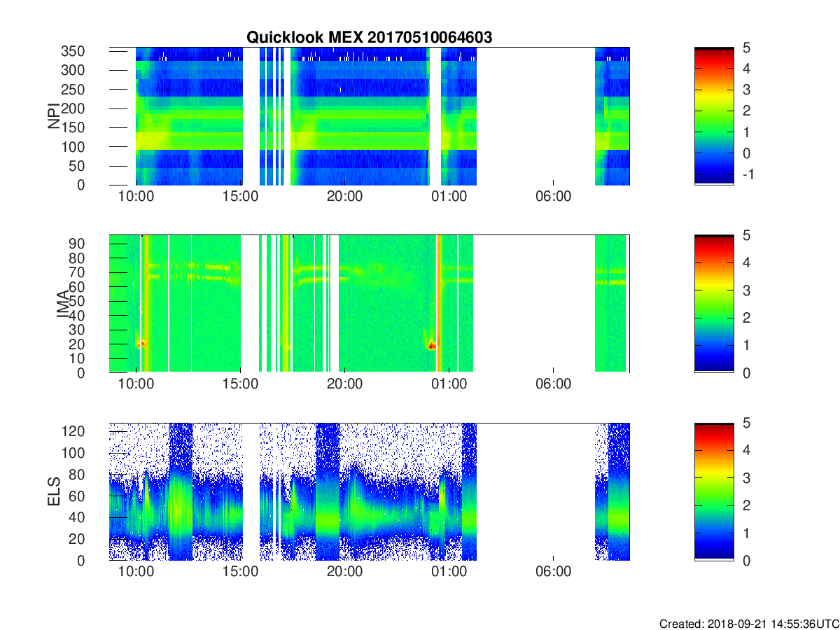The height and width of the screenshot is (630, 840).
Task: Click the IMA axis label
Action: 64,304
